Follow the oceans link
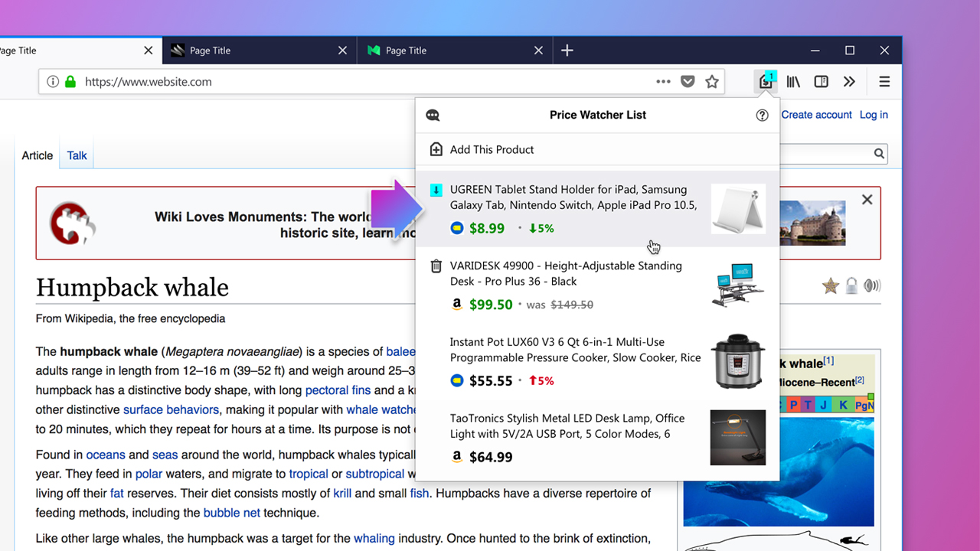Screen dimensions: 980x551 tap(106, 455)
